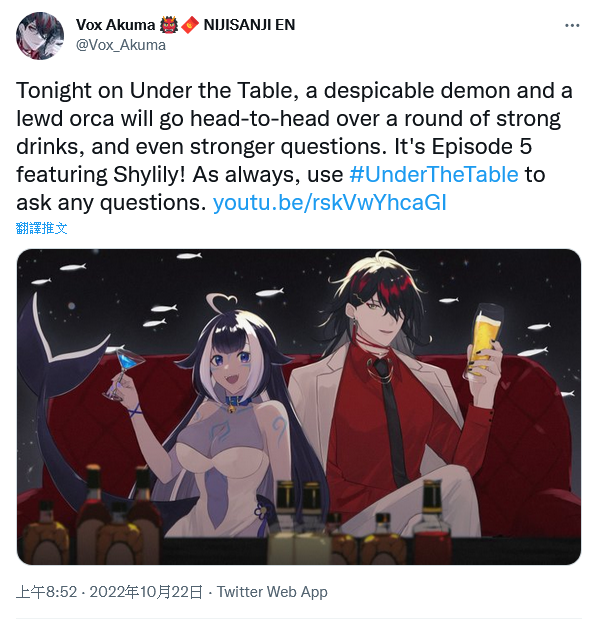Open the #UnderTheTable hashtag
The image size is (598, 619).
(434, 174)
